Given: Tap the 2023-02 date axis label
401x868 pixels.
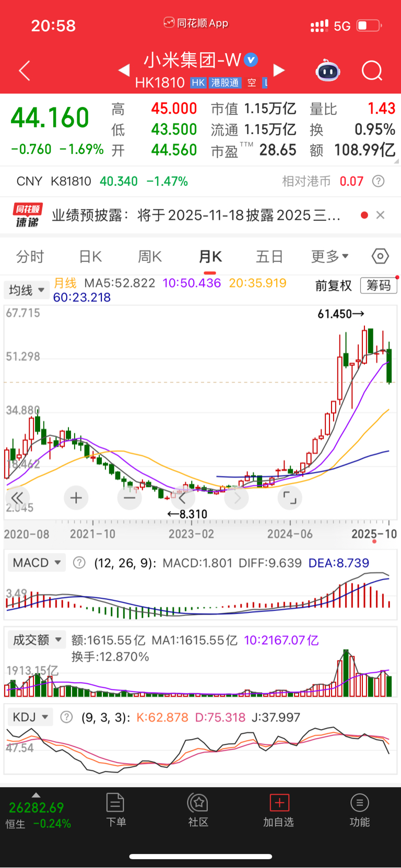Looking at the screenshot, I should (191, 534).
